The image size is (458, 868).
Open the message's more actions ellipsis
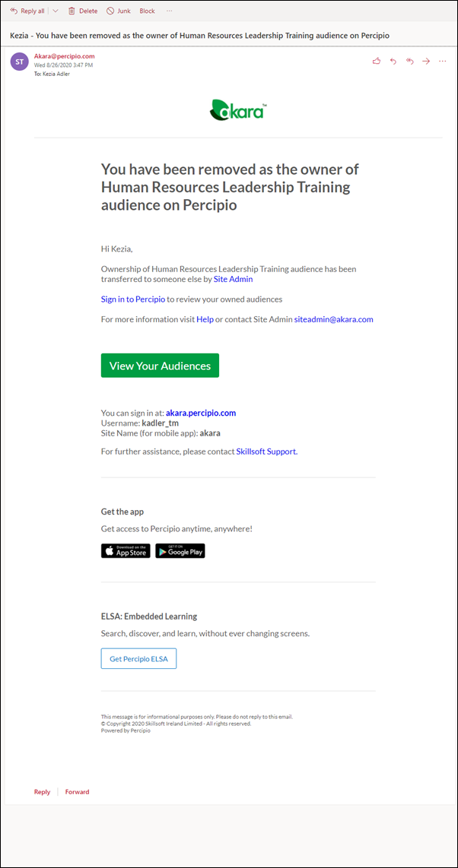[x=443, y=61]
